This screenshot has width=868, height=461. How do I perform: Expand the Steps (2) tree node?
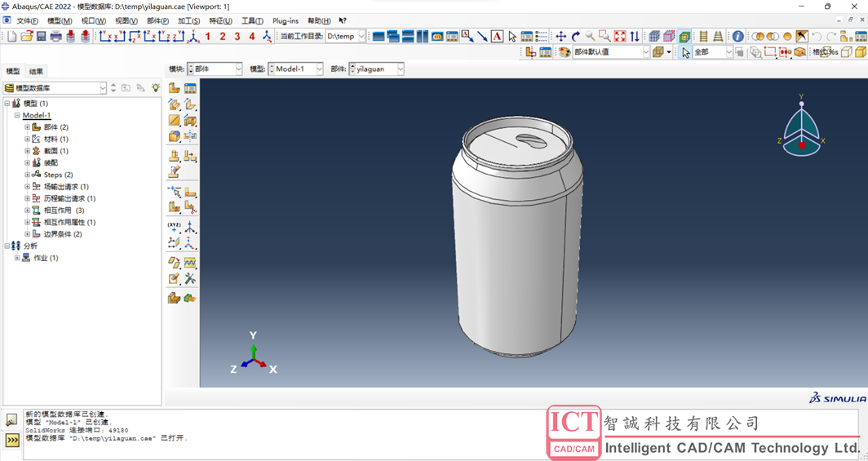pyautogui.click(x=27, y=175)
